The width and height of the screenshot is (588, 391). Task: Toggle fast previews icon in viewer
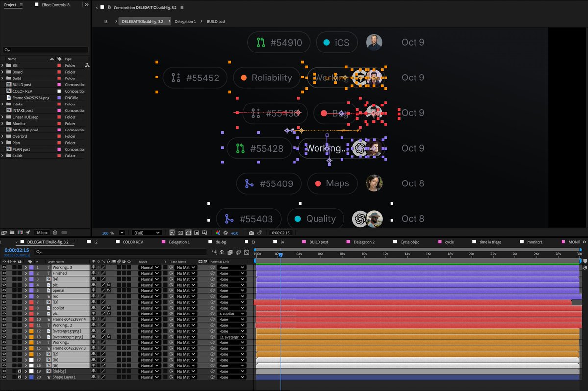click(172, 233)
